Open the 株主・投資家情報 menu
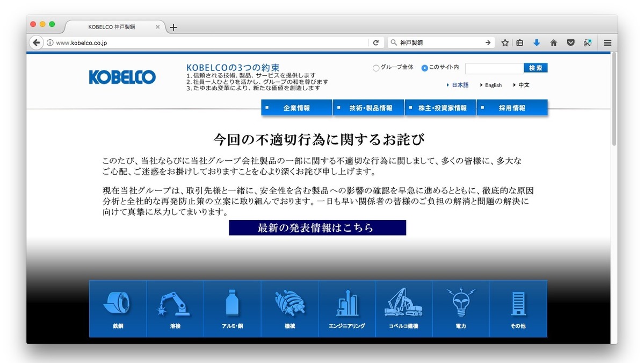Viewport: 644px width, 363px height. tap(440, 108)
